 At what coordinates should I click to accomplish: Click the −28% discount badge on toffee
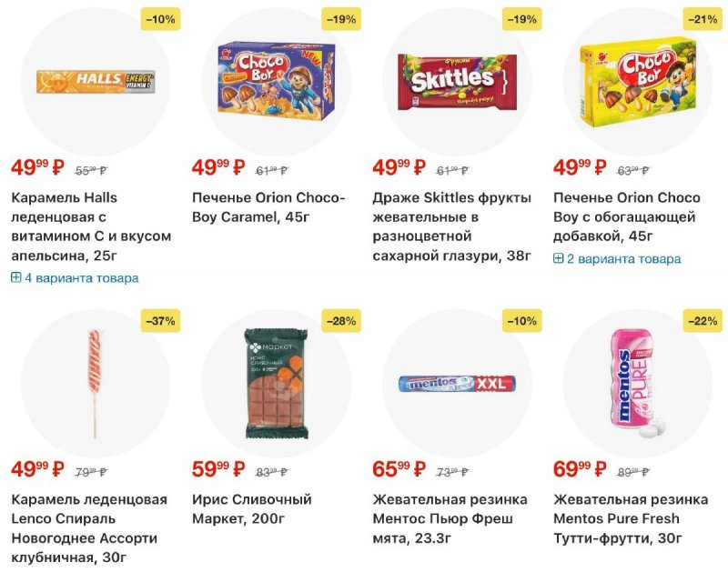340,320
